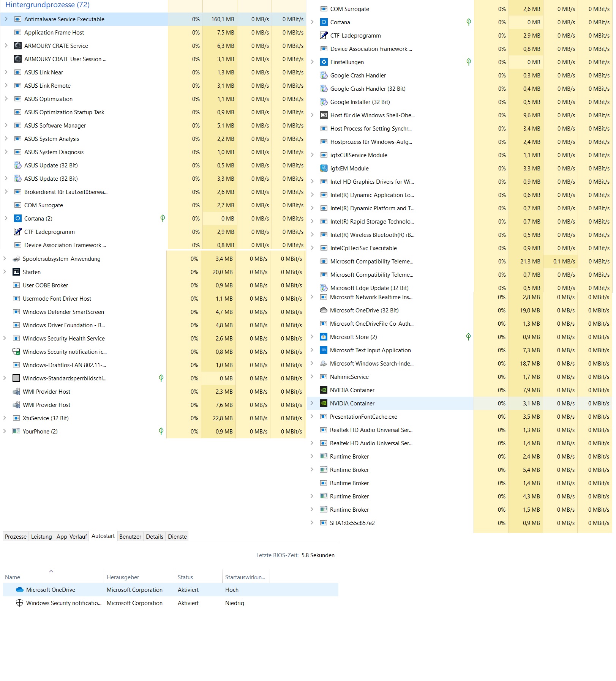Click the Microsoft Store (2) bag icon
The width and height of the screenshot is (616, 681).
(323, 337)
